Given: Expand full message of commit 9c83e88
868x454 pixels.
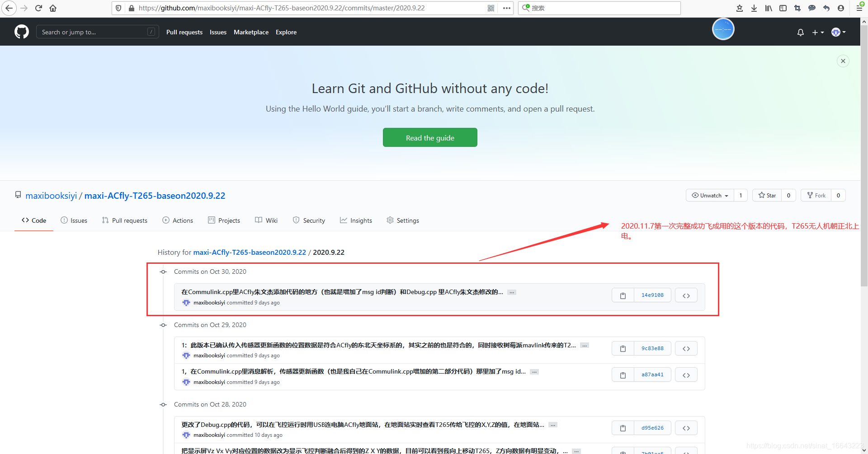Looking at the screenshot, I should coord(585,346).
